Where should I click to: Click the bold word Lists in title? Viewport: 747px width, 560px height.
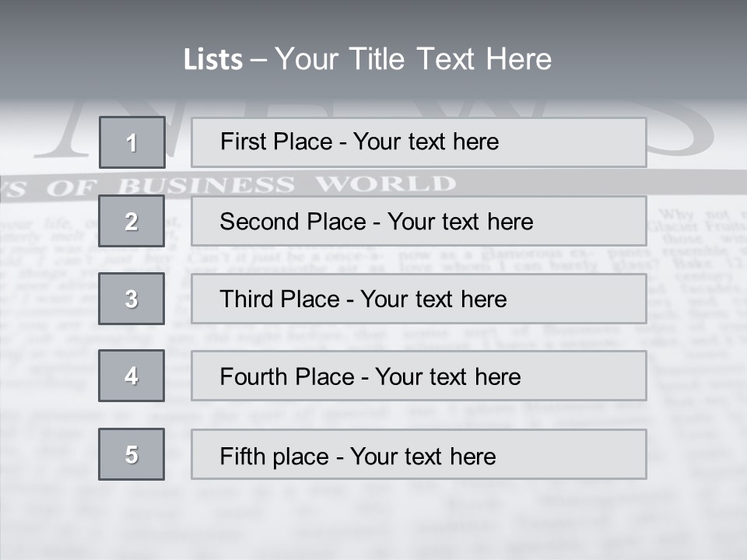[x=213, y=60]
